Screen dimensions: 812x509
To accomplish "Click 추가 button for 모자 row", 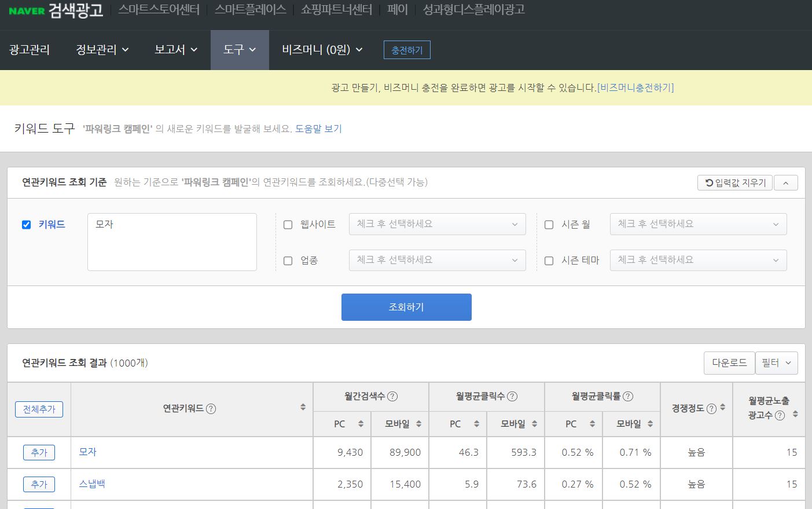I will point(39,452).
